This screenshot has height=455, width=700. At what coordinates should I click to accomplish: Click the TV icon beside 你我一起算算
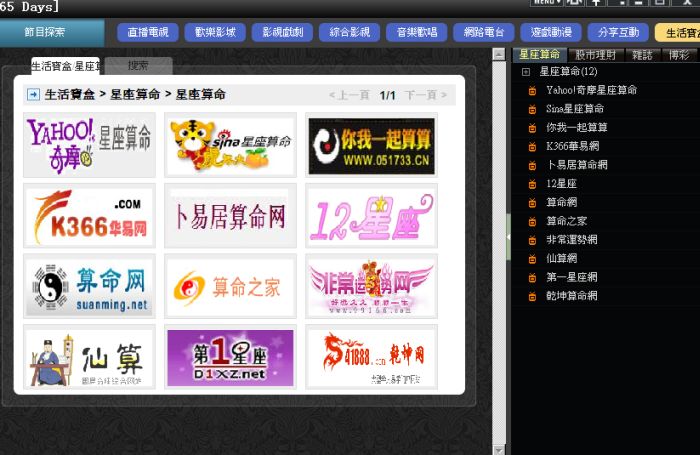point(532,128)
